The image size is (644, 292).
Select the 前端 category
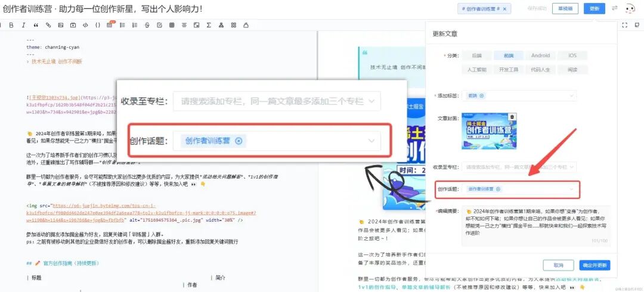click(509, 55)
